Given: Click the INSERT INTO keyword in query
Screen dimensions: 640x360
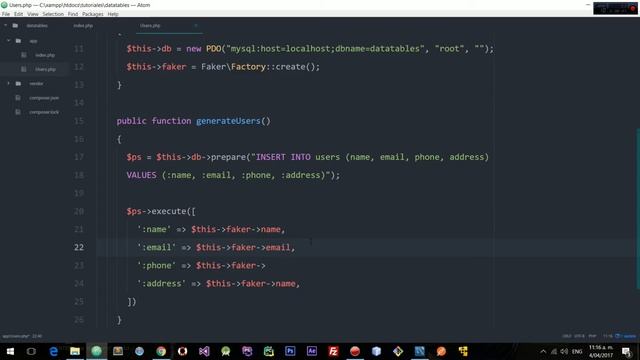Looking at the screenshot, I should [x=283, y=157].
